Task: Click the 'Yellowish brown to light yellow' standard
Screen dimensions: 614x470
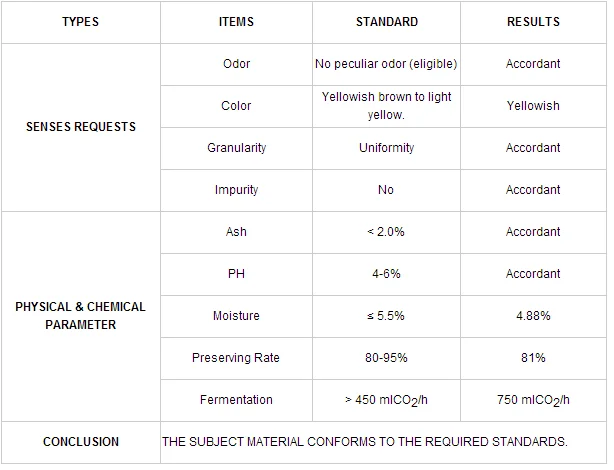Action: (x=386, y=106)
